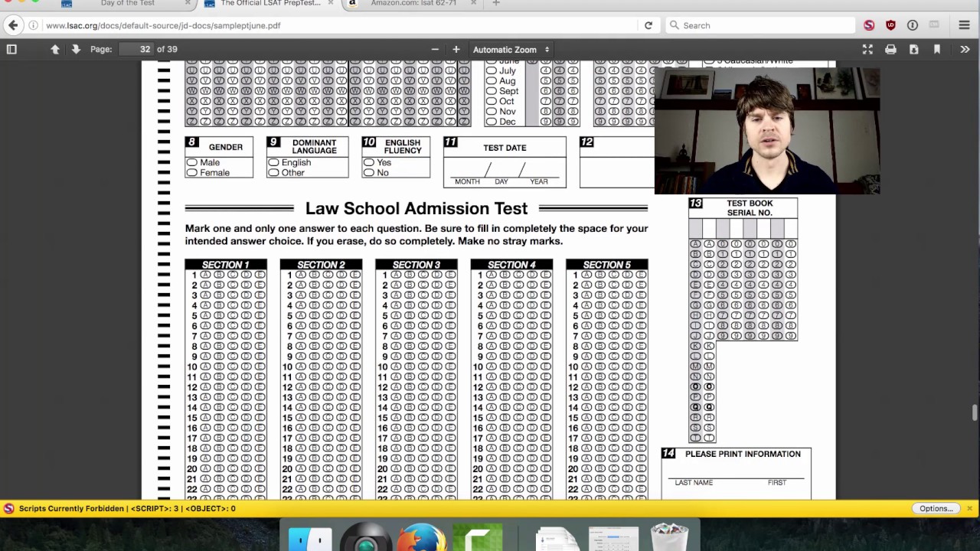Open the documents stack in dock
Viewport: 980px width, 551px height.
pos(558,539)
